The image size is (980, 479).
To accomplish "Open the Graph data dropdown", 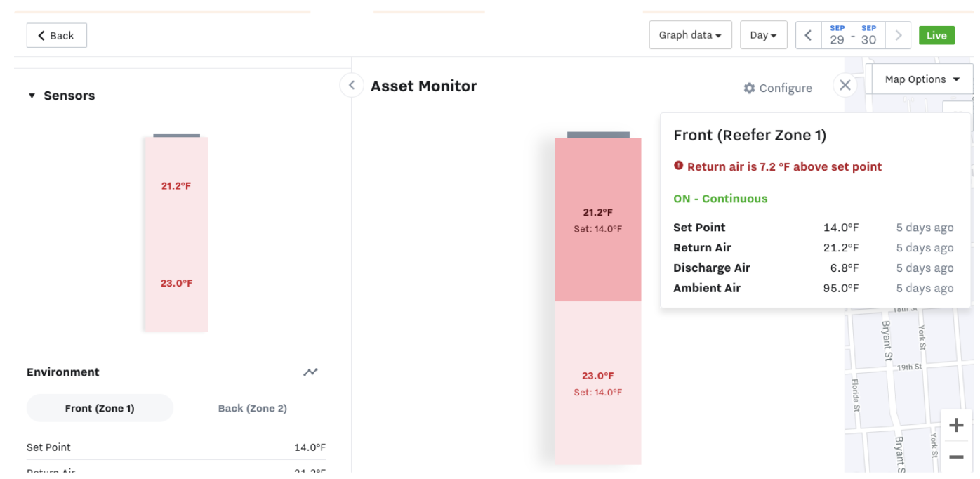I will (690, 35).
